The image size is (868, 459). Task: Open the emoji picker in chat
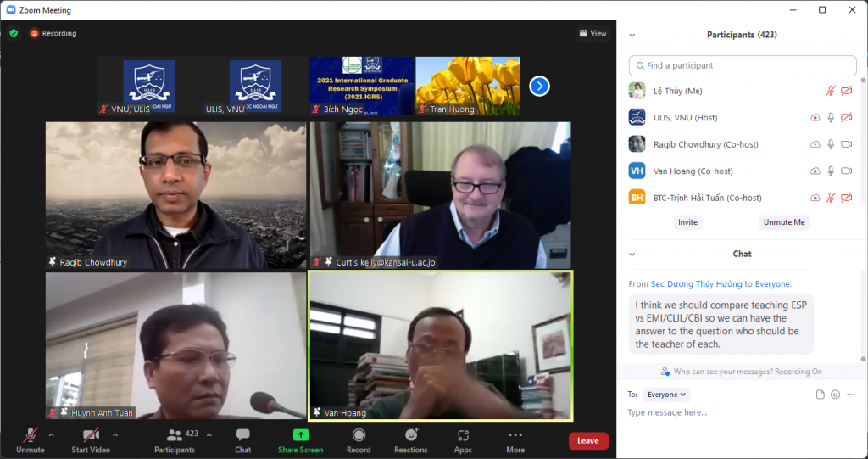click(x=835, y=395)
